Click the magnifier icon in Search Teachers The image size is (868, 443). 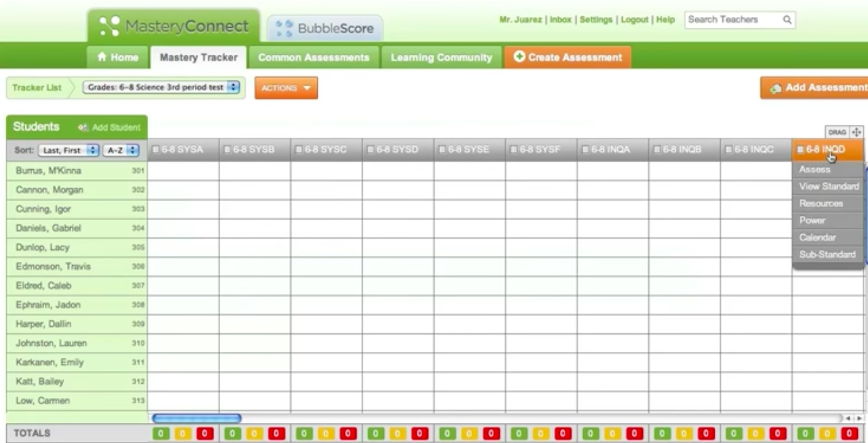(x=787, y=20)
